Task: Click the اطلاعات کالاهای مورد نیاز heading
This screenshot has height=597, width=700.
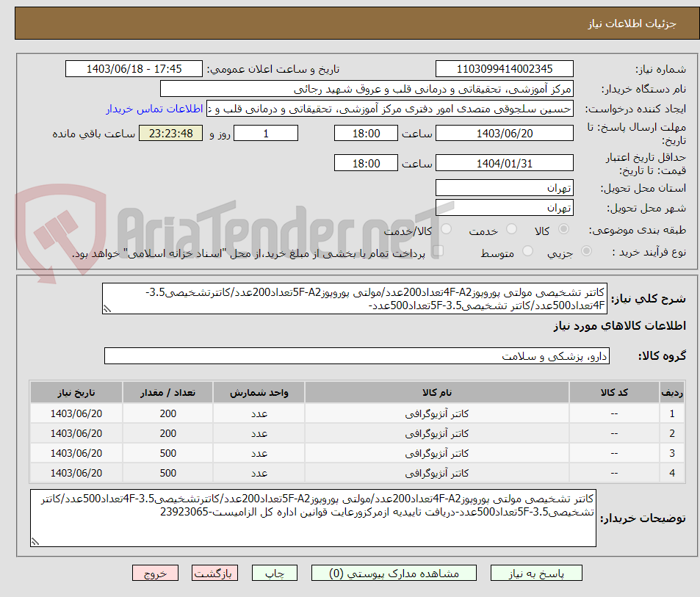Action: point(620,326)
